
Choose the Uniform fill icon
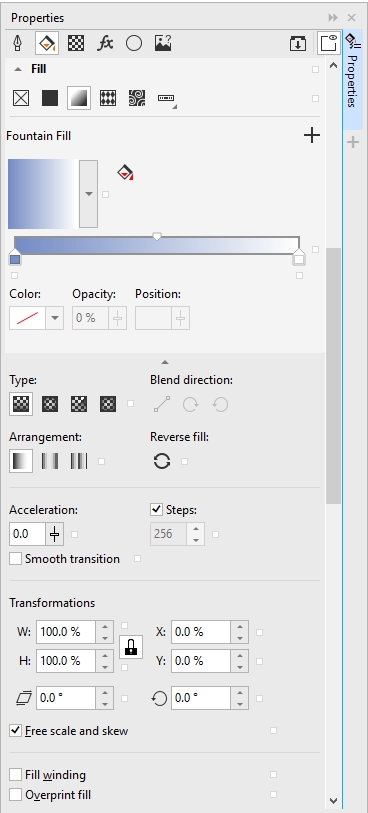click(50, 98)
